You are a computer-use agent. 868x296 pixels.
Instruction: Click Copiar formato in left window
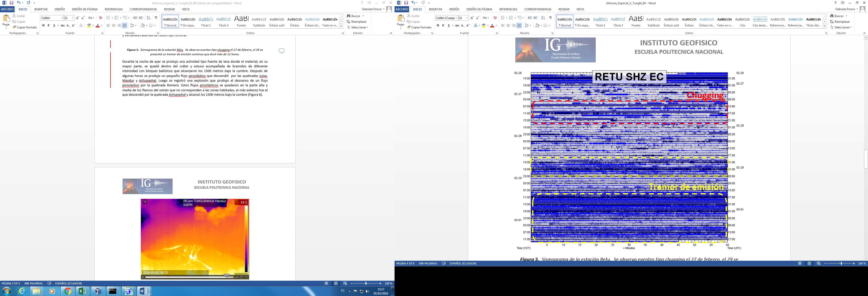(25, 27)
